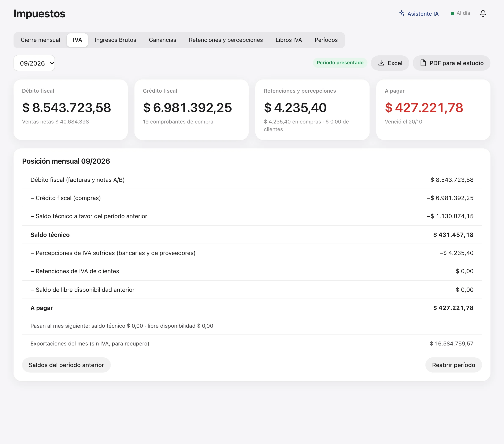Image resolution: width=504 pixels, height=444 pixels.
Task: Open the notifications bell
Action: click(x=483, y=13)
